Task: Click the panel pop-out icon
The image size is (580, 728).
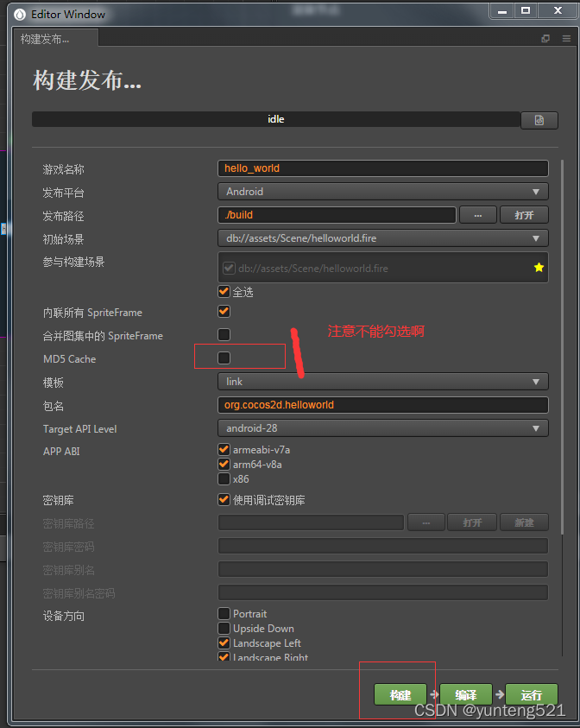Action: (x=545, y=39)
